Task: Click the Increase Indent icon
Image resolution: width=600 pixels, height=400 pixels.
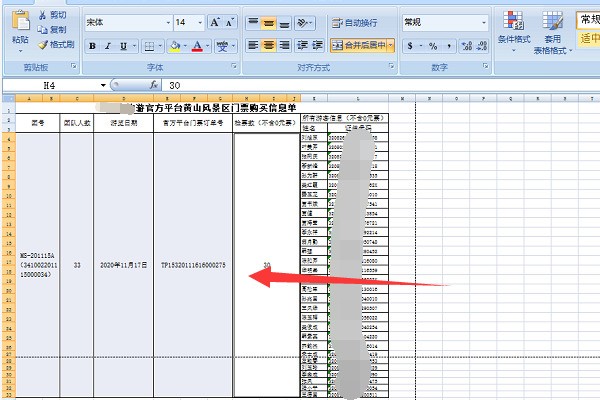Action: tap(317, 46)
